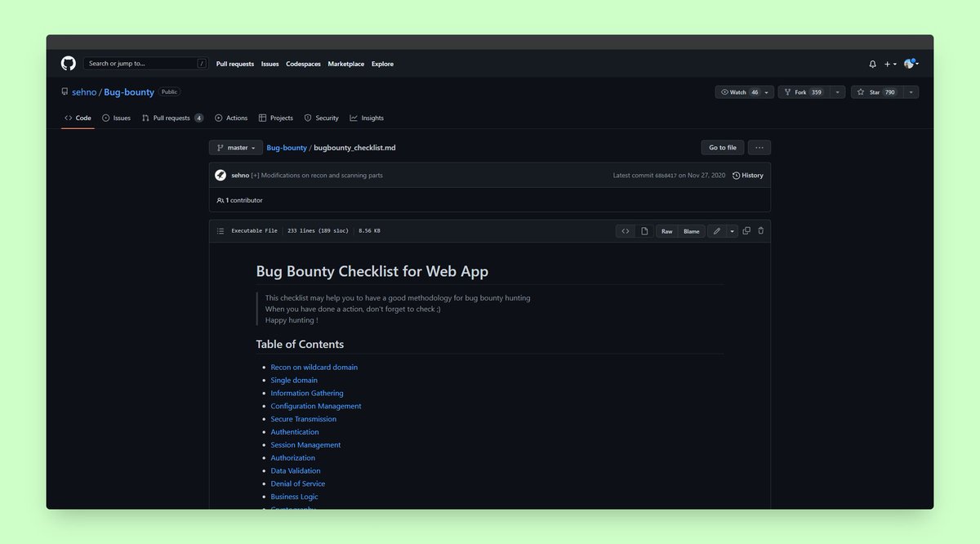
Task: Display the source code view icon
Action: (626, 231)
